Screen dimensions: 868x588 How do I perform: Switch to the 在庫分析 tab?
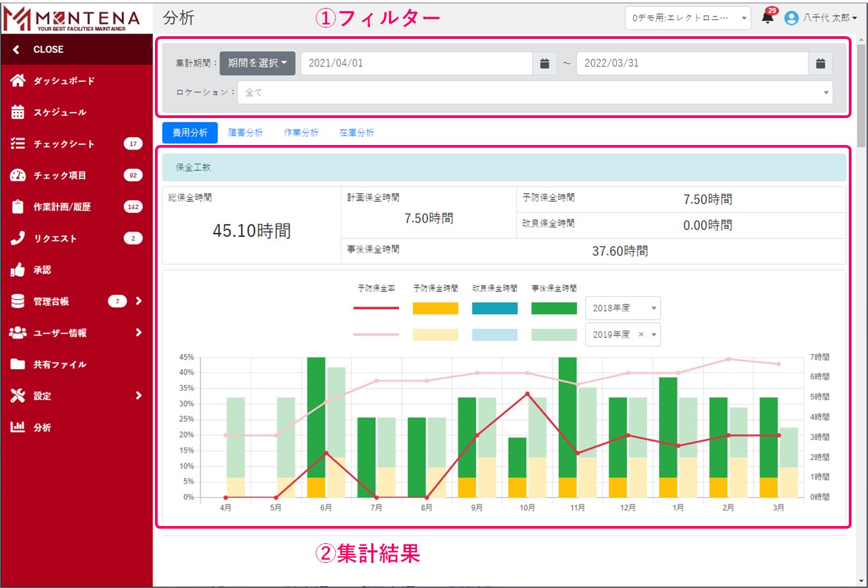[x=356, y=132]
